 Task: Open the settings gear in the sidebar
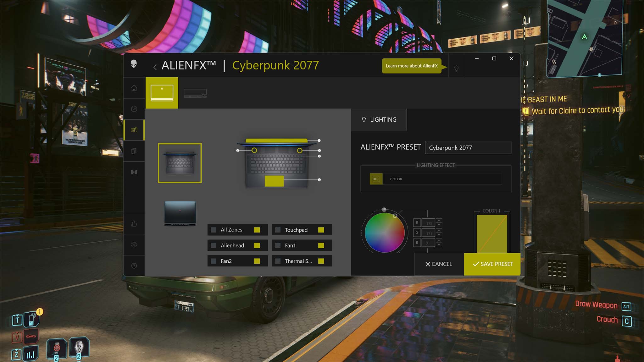pyautogui.click(x=134, y=244)
